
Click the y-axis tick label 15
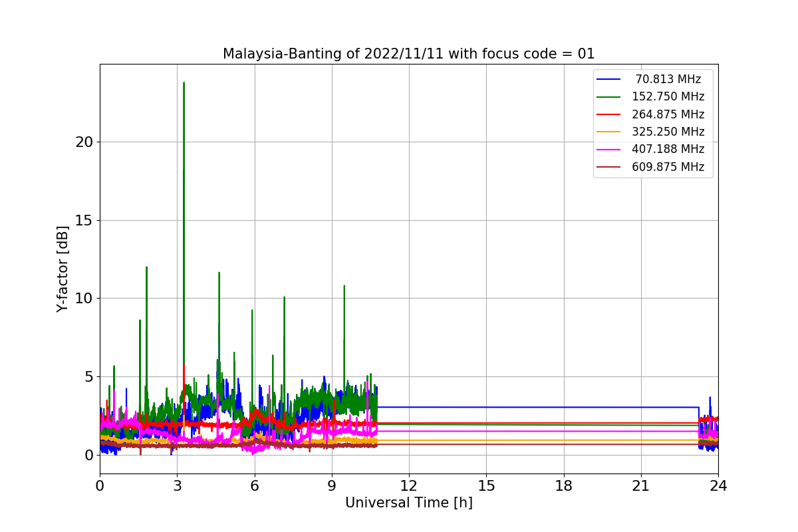84,220
